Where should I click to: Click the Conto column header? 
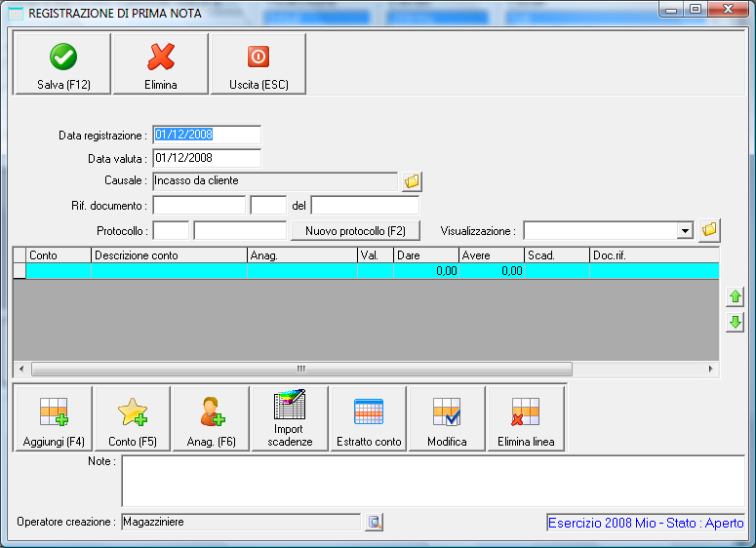59,255
